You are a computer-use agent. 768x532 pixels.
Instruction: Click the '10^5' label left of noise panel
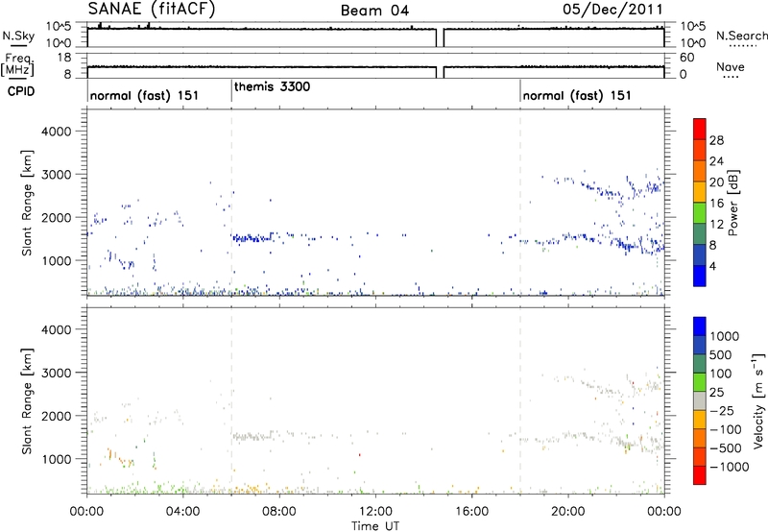pyautogui.click(x=59, y=27)
